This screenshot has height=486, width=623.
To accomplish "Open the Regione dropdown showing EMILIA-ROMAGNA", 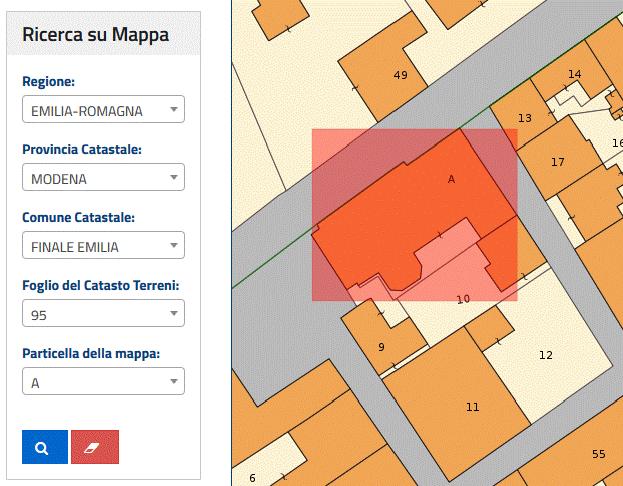I will click(x=103, y=109).
